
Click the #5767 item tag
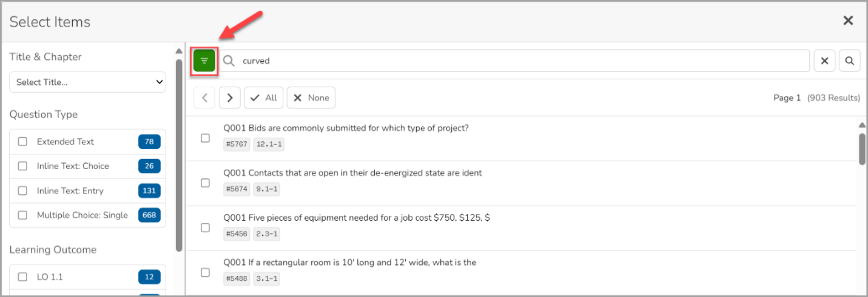pyautogui.click(x=237, y=144)
